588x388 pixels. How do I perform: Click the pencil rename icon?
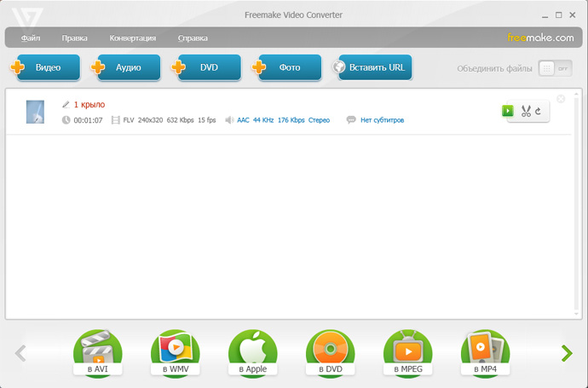[x=66, y=104]
